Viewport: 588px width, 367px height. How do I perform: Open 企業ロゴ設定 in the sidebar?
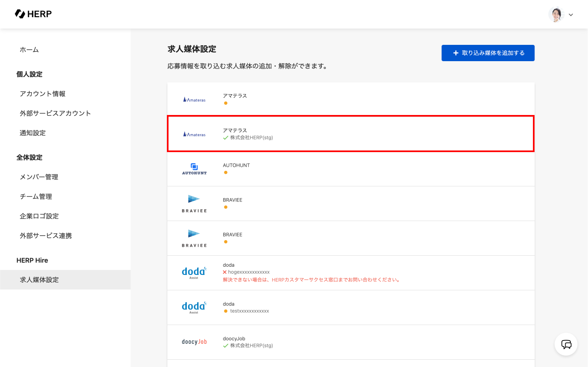coord(39,216)
